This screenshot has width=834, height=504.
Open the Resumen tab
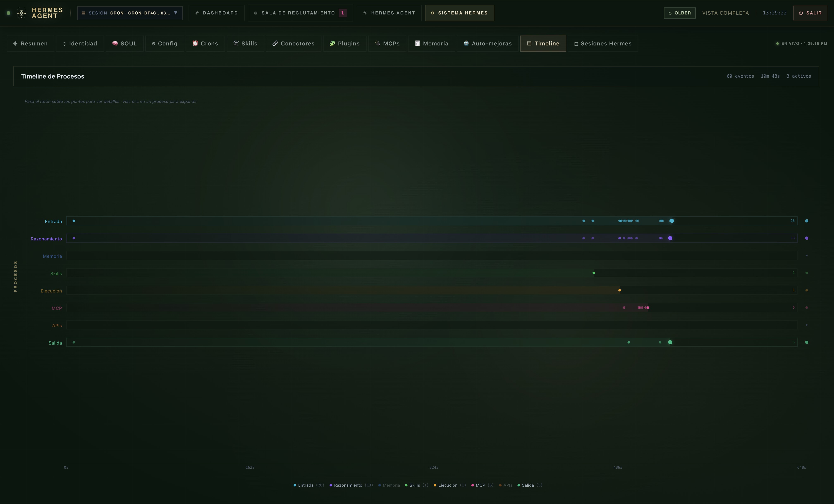[x=30, y=43]
